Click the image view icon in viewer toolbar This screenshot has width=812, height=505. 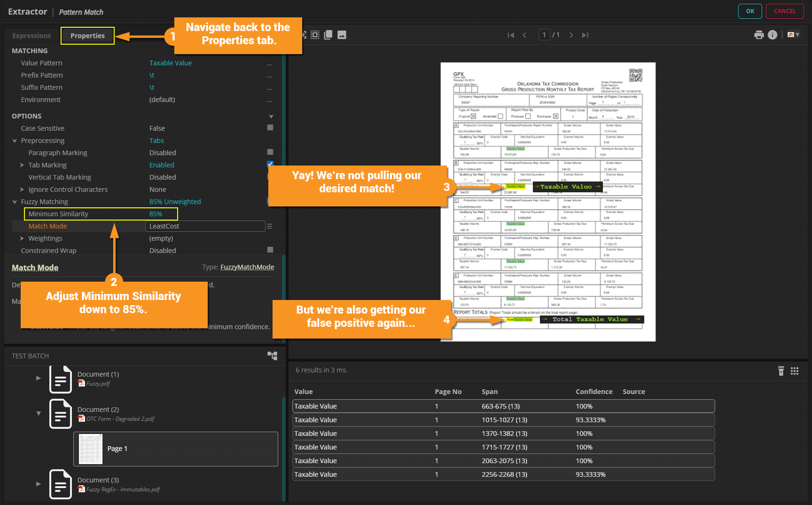point(342,35)
